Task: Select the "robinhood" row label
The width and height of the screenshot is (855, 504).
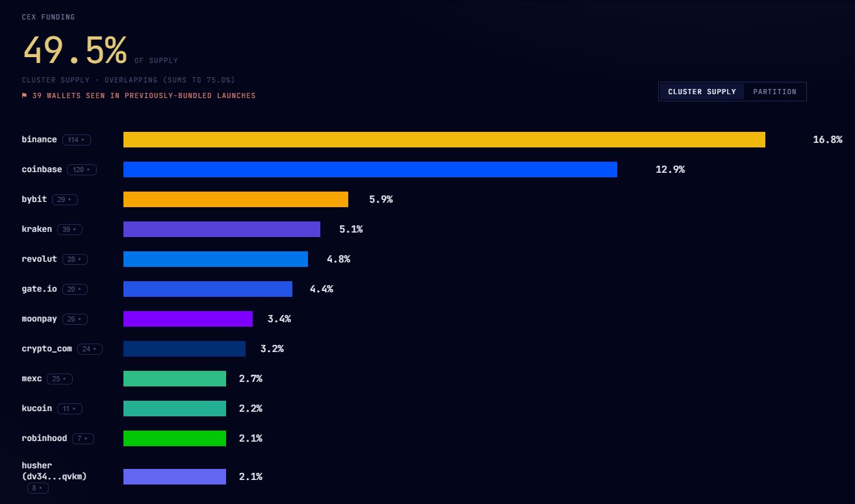Action: click(x=44, y=438)
